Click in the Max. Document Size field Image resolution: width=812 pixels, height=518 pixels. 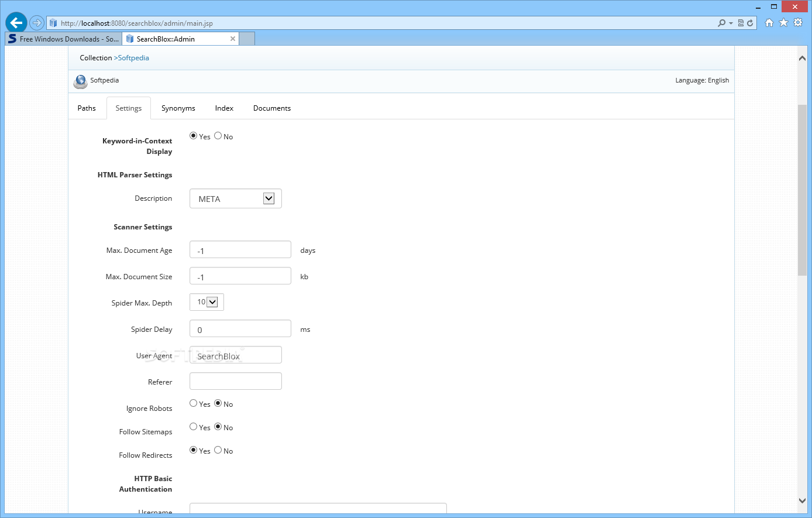pyautogui.click(x=240, y=276)
